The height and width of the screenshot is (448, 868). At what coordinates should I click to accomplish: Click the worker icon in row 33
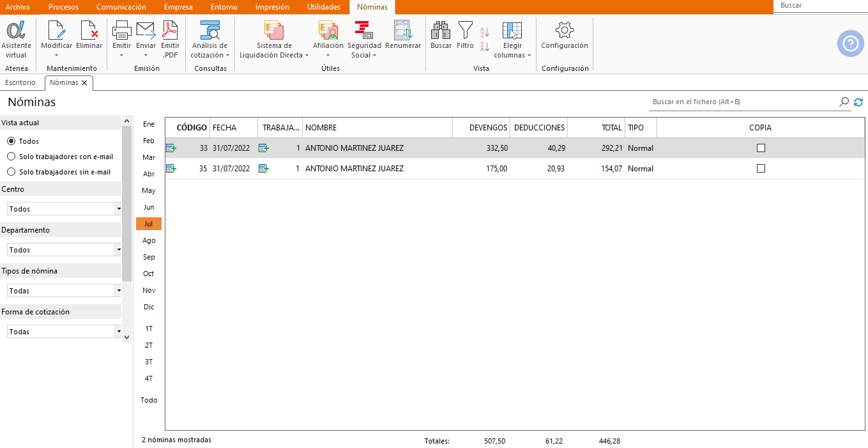tap(264, 148)
